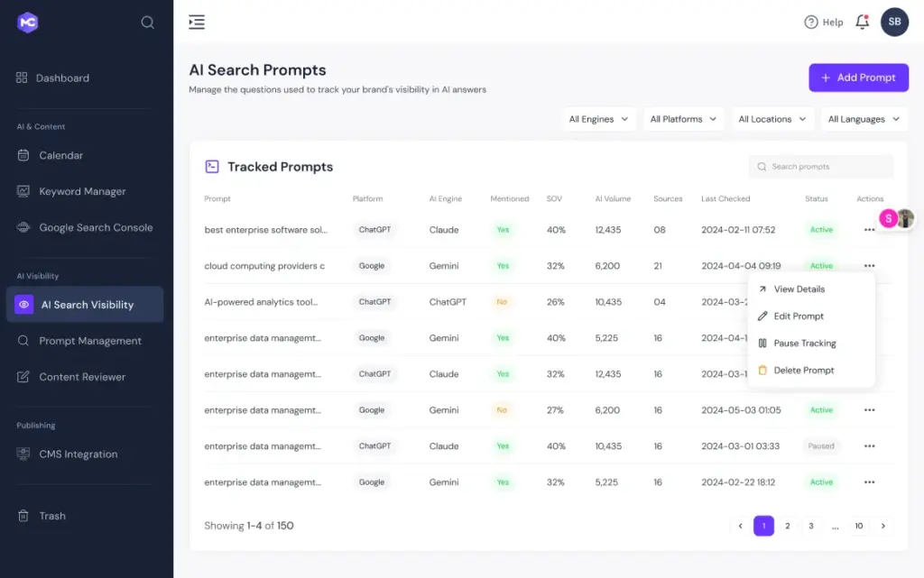Viewport: 924px width, 578px height.
Task: Open the Help link in the top bar
Action: click(823, 22)
